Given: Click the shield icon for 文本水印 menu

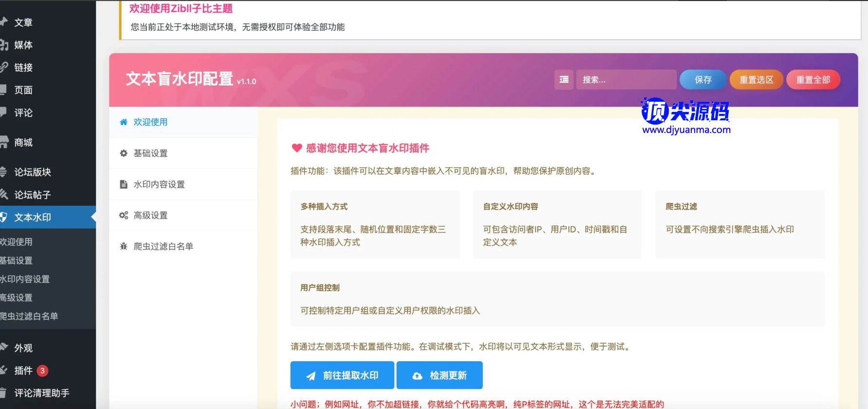Looking at the screenshot, I should pyautogui.click(x=3, y=217).
